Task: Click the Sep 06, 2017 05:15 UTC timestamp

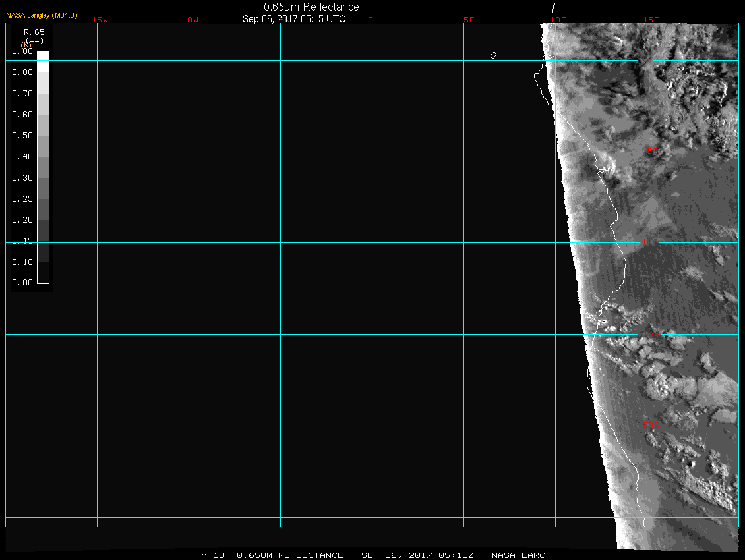Action: [x=294, y=19]
